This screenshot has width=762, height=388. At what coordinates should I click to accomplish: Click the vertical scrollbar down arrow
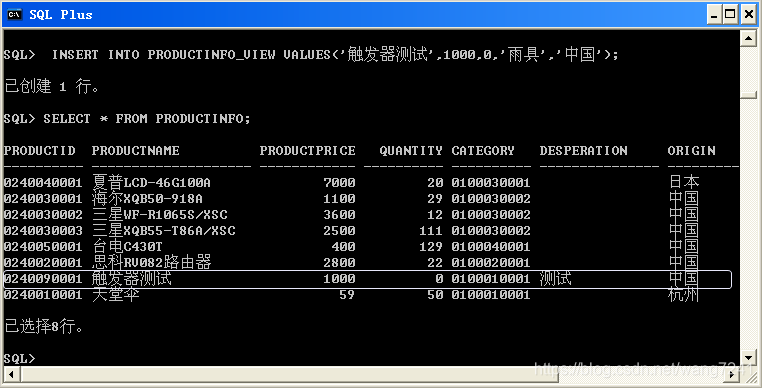pyautogui.click(x=748, y=357)
